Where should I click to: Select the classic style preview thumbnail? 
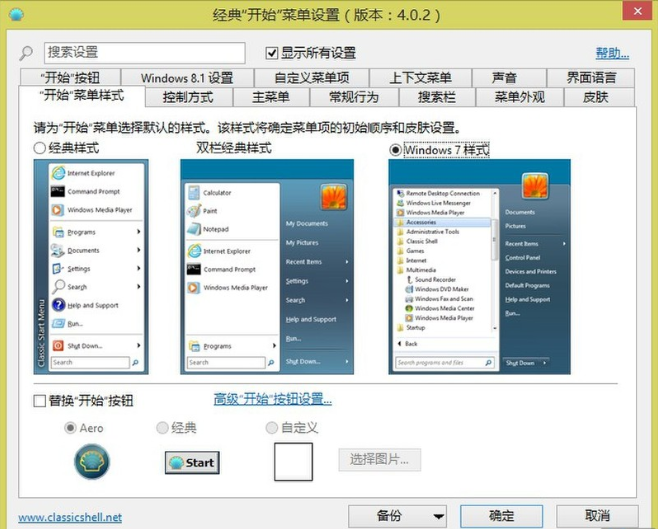[91, 267]
